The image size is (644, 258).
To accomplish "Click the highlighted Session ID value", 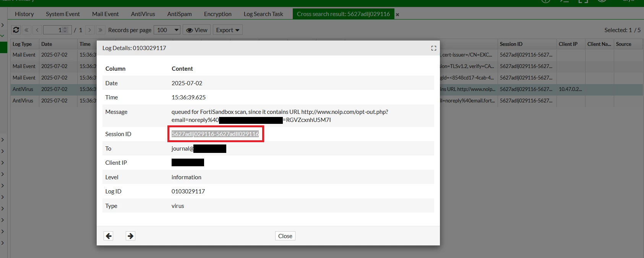I will coord(215,134).
